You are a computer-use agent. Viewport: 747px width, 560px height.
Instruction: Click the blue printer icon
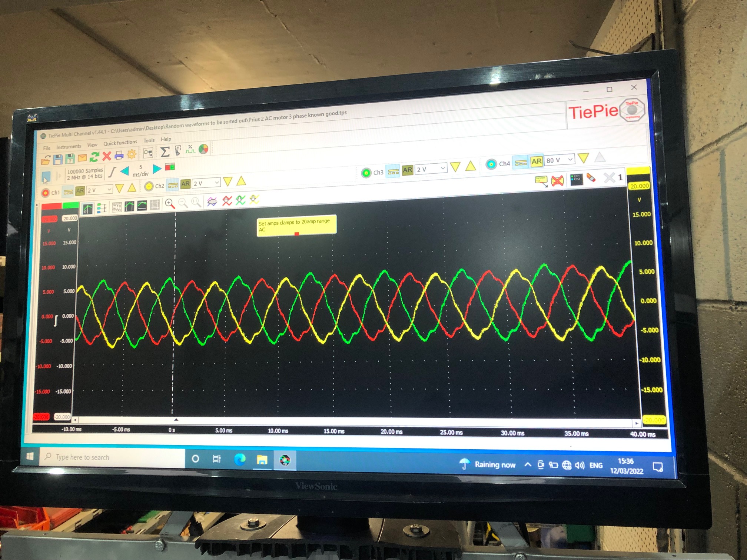pos(119,155)
